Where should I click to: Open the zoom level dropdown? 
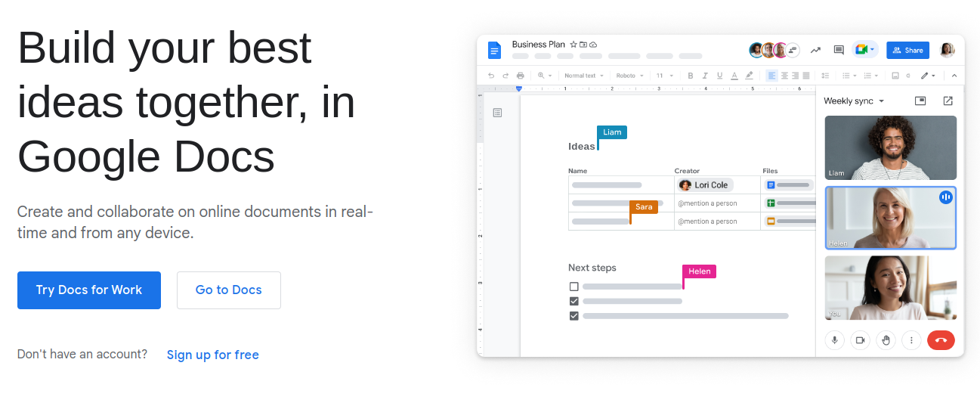tap(545, 76)
